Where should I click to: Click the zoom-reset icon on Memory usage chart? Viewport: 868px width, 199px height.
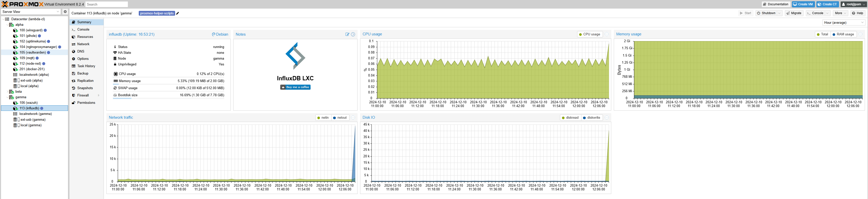click(860, 34)
